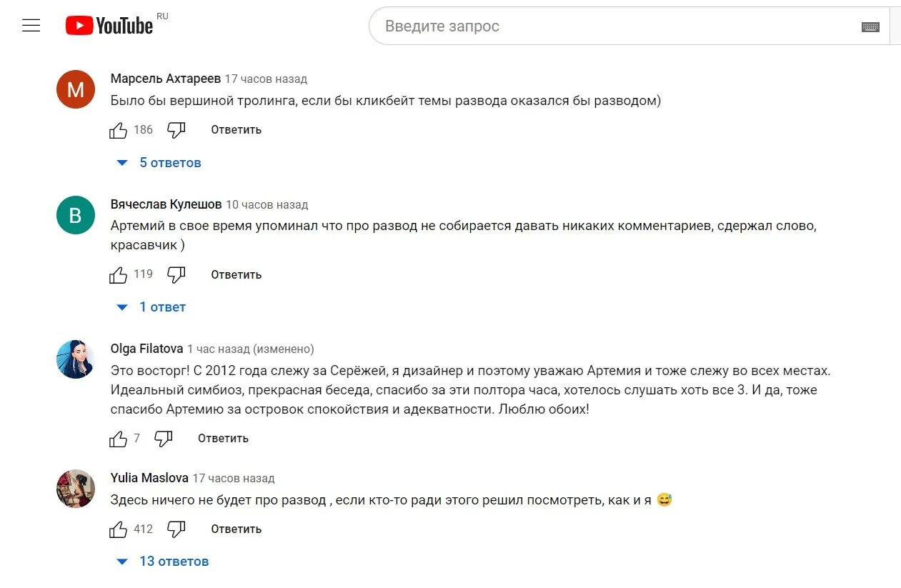Screen dimensions: 901x588
Task: Open Yulia Maslova's profile picture
Action: [x=75, y=489]
